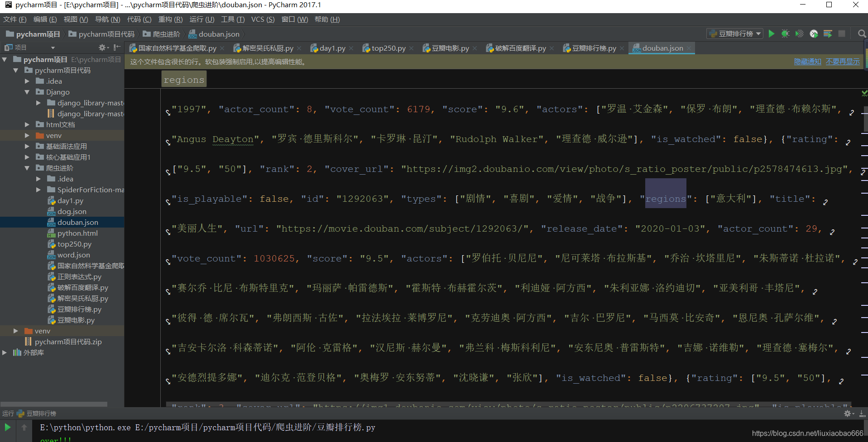
Task: Open the 编辑 (E) menu
Action: (x=45, y=19)
